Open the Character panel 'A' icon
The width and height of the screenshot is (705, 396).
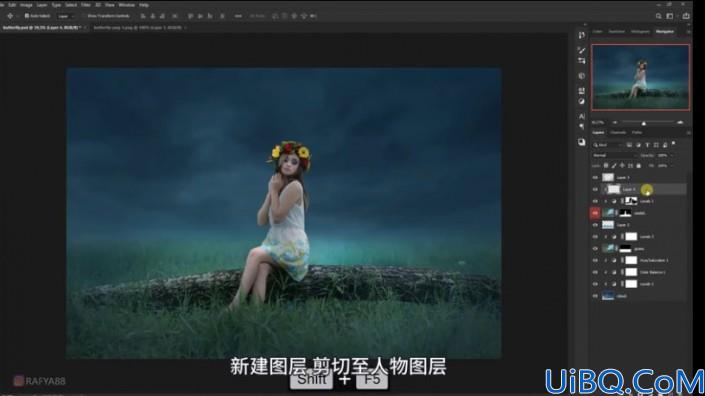tap(582, 116)
